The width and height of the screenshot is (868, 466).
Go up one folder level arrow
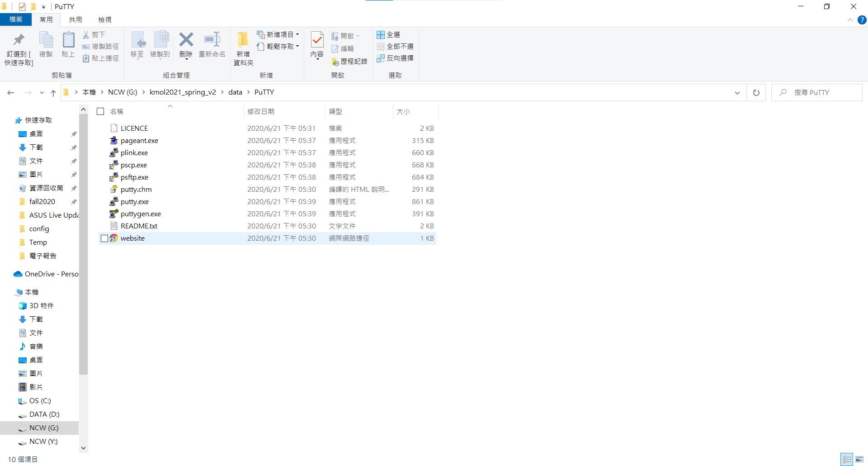tap(53, 93)
